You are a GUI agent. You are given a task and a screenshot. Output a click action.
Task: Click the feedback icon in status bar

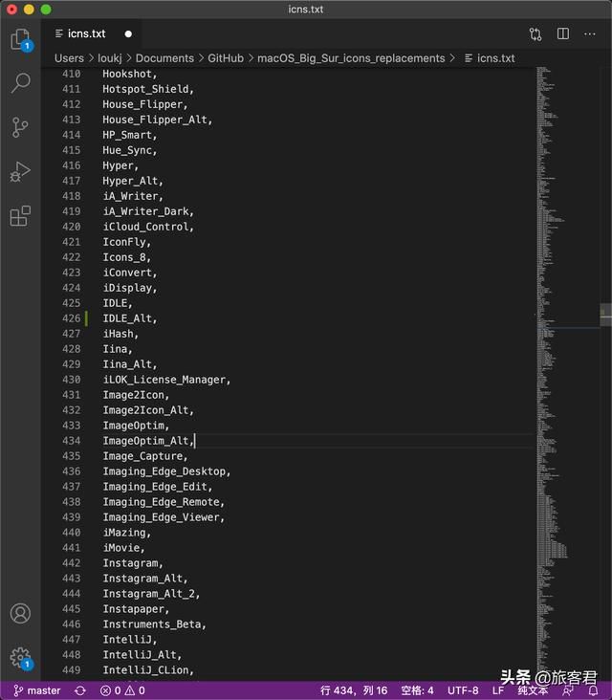click(x=568, y=691)
